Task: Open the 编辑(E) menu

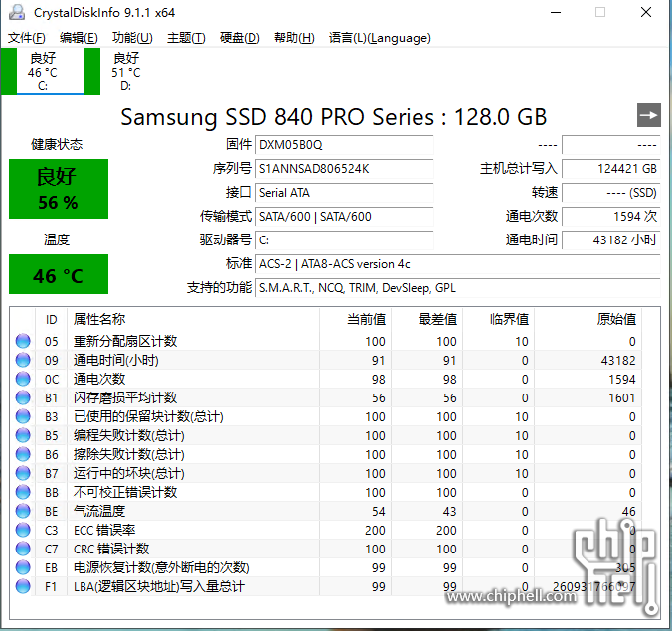Action: point(79,38)
